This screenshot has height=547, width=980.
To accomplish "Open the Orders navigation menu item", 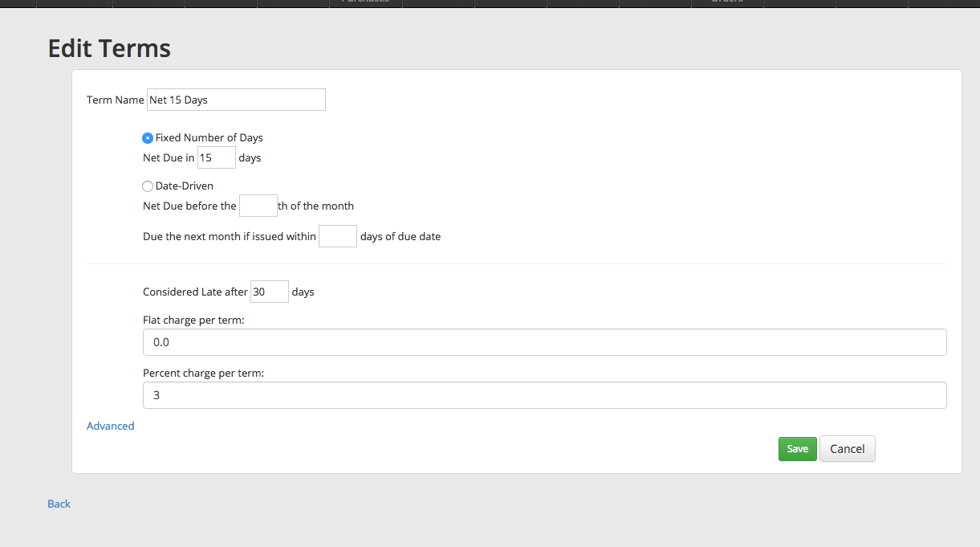I will click(x=727, y=2).
